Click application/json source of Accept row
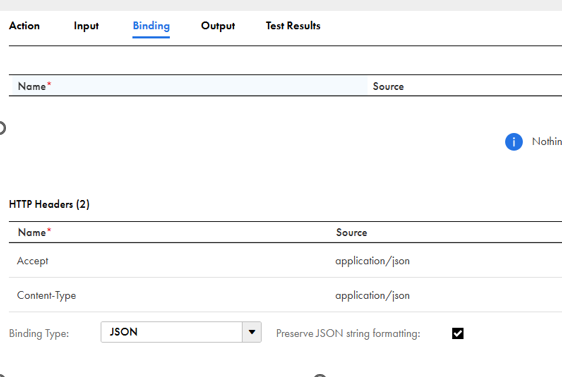The height and width of the screenshot is (377, 562). (372, 261)
